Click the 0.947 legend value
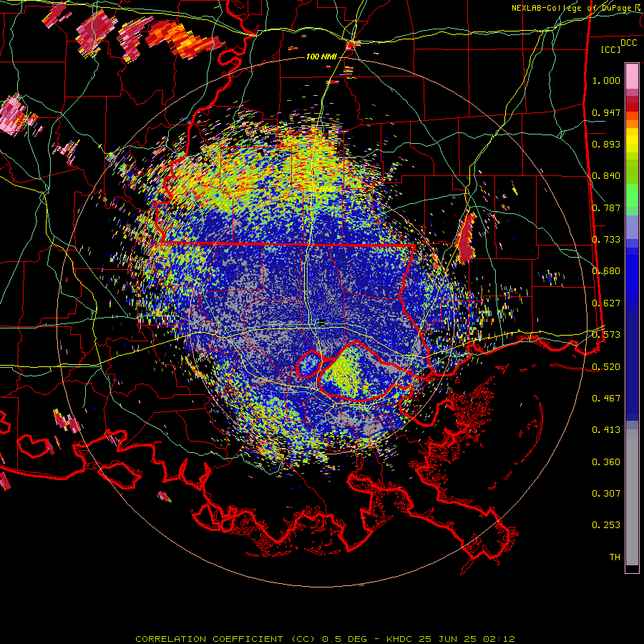The image size is (644, 644). [606, 112]
